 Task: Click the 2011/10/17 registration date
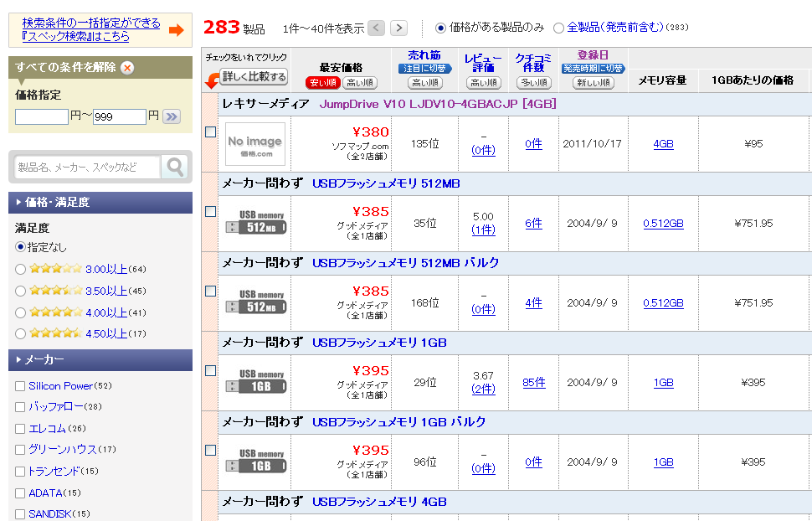point(593,143)
